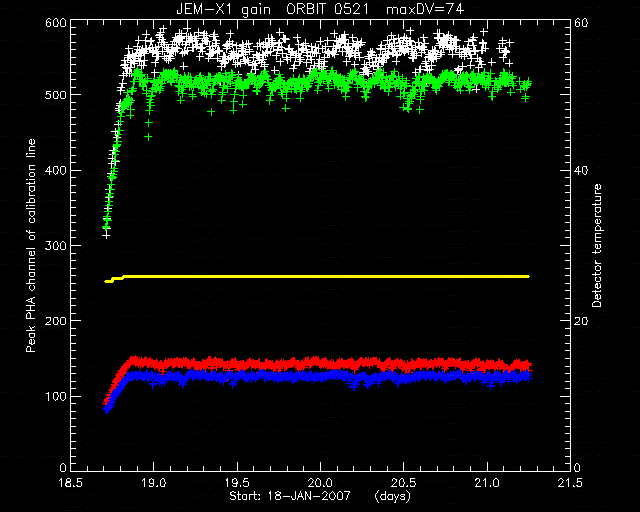This screenshot has height=512, width=640.
Task: Click the 600 left y-axis label
Action: click(x=56, y=23)
